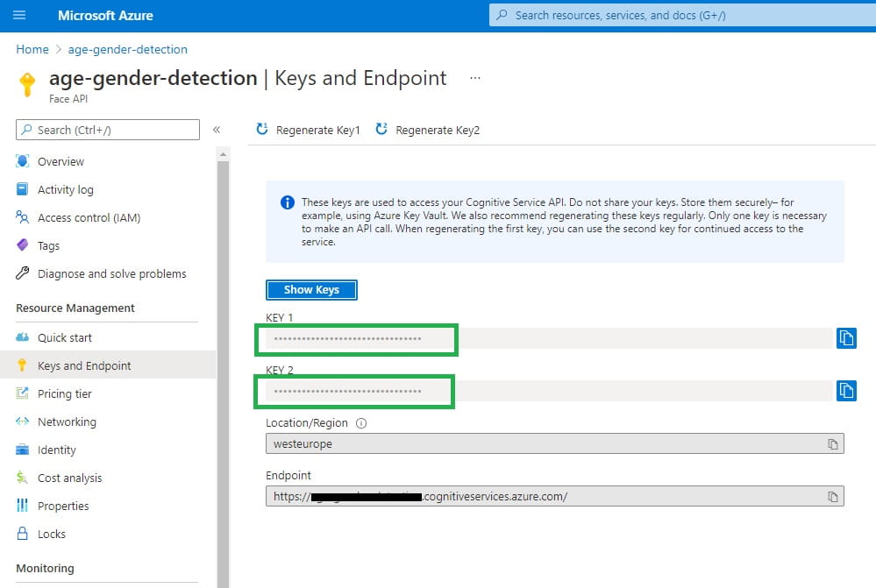The image size is (876, 588).
Task: Focus the search resources, services, and docs box
Action: 682,15
